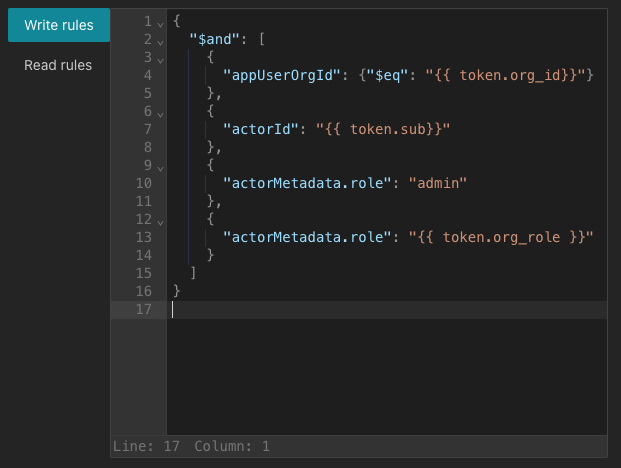Viewport: 621px width, 468px height.
Task: Click the closing brace on line 16
Action: coord(177,291)
